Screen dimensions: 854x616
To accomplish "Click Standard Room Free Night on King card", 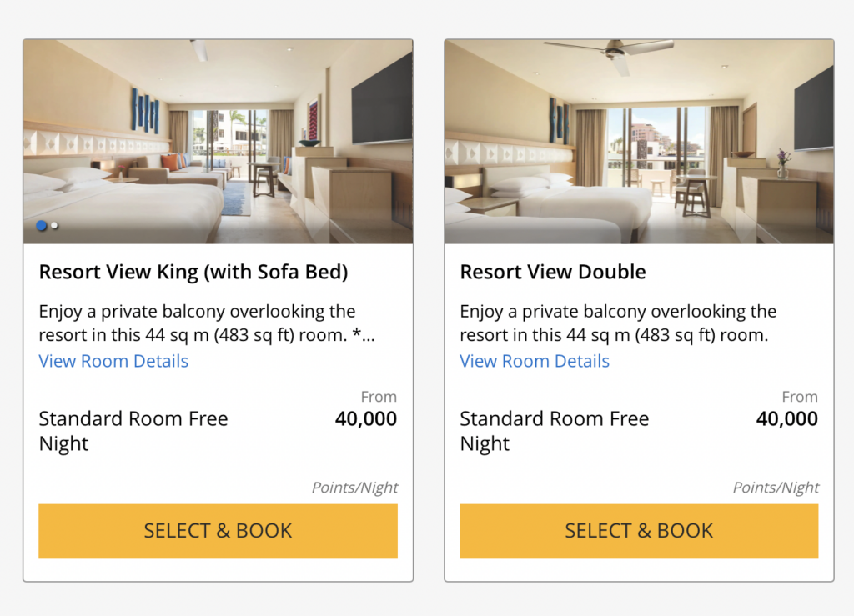I will 133,431.
